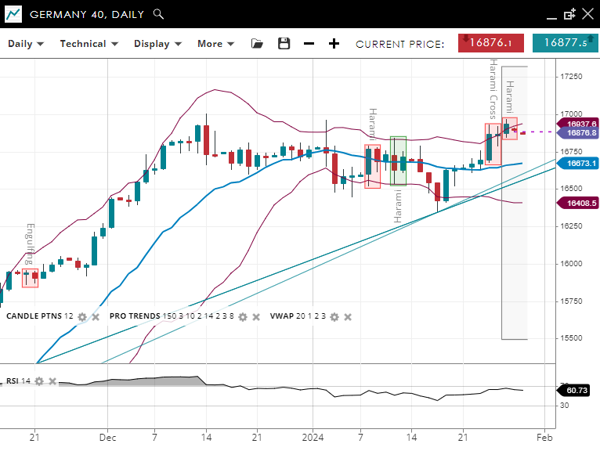The height and width of the screenshot is (451, 600).
Task: Zoom out using the minus icon
Action: pyautogui.click(x=309, y=44)
